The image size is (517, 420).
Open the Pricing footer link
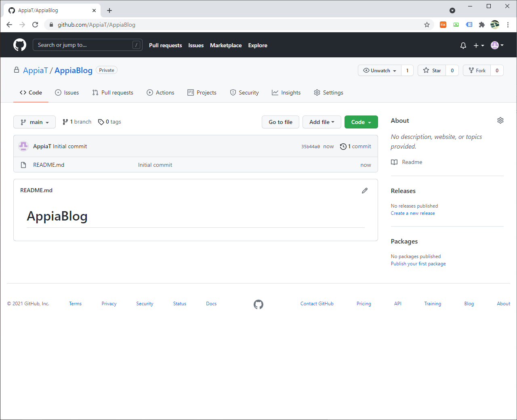[364, 304]
